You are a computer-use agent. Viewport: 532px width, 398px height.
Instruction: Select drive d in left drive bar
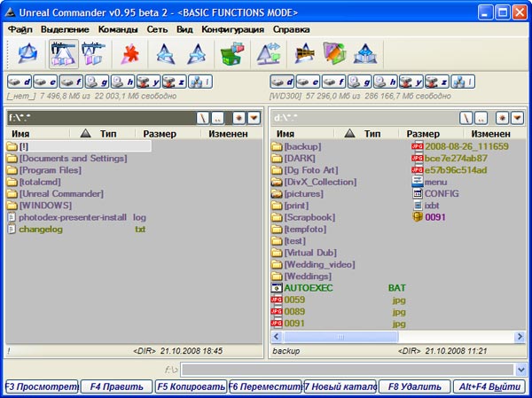tap(20, 82)
